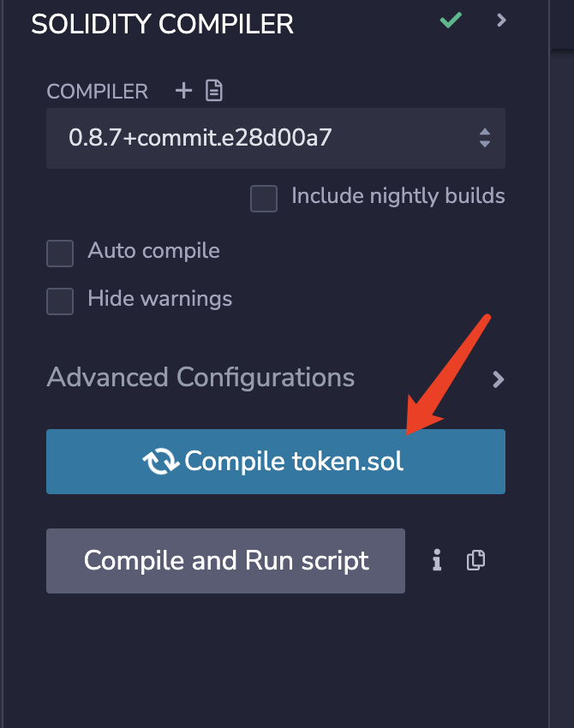Click the compiler version up-down selector arrows

tap(485, 138)
